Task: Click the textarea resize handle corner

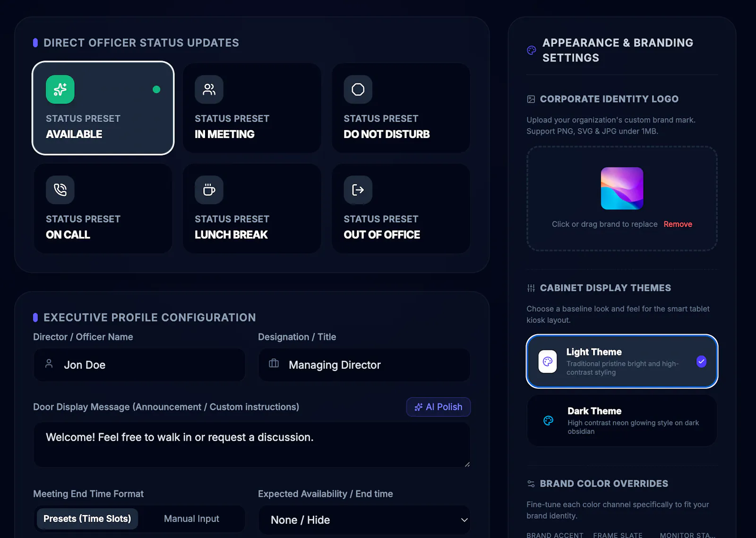Action: (x=467, y=464)
